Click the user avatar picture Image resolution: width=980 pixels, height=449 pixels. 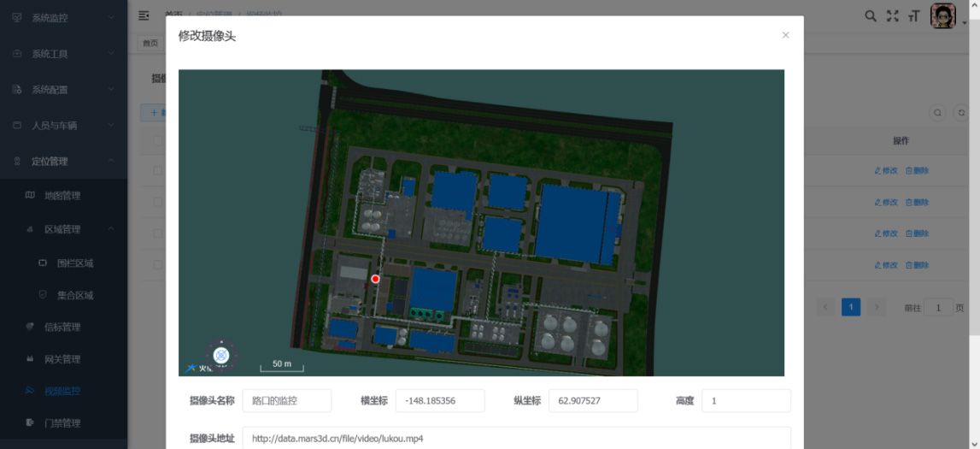(942, 15)
